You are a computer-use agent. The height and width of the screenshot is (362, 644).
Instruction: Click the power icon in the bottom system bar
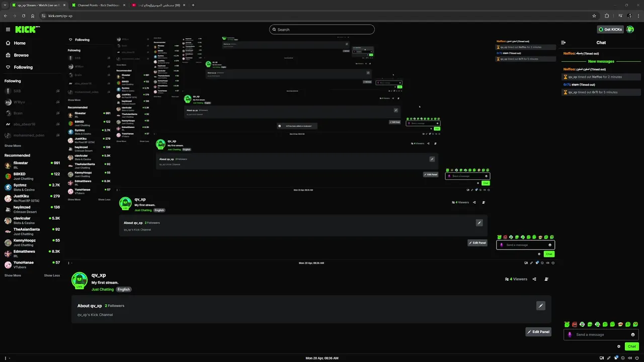[637, 358]
